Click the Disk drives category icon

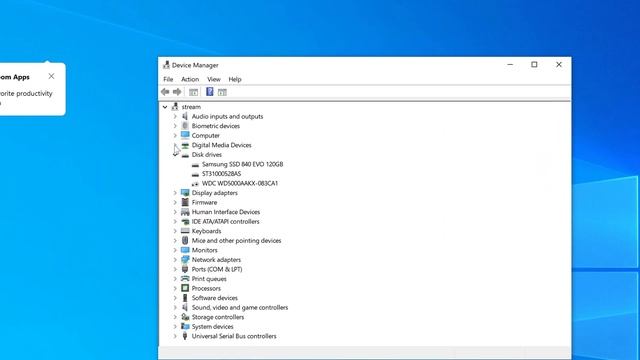click(185, 155)
